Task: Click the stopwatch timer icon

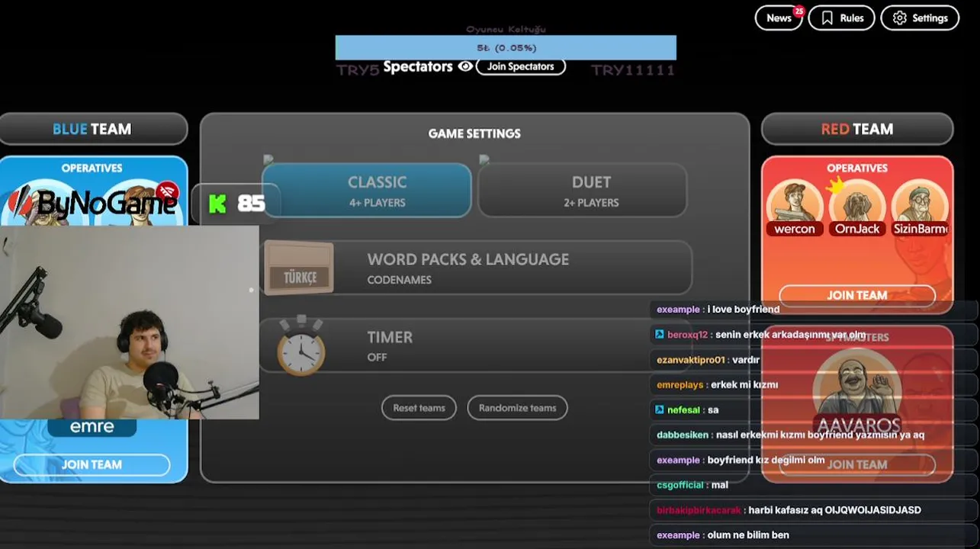Action: pos(301,346)
